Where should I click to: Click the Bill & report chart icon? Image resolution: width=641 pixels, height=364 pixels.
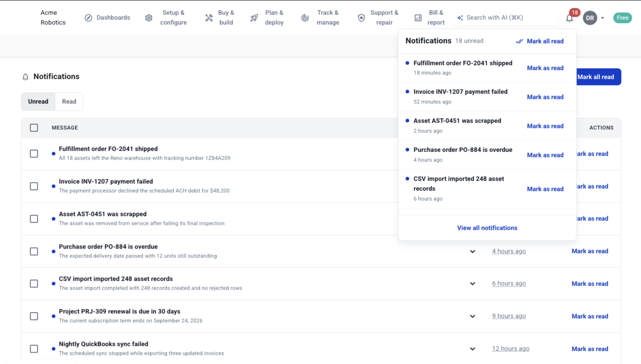[418, 18]
